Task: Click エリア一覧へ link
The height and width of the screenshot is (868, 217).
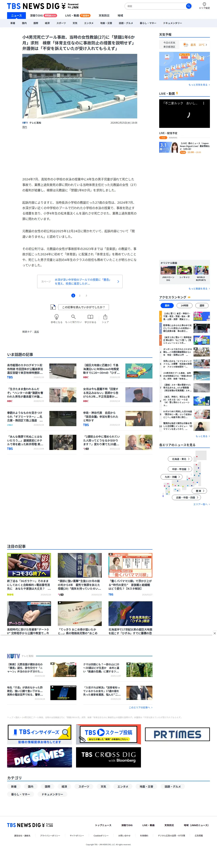Action: [201, 504]
